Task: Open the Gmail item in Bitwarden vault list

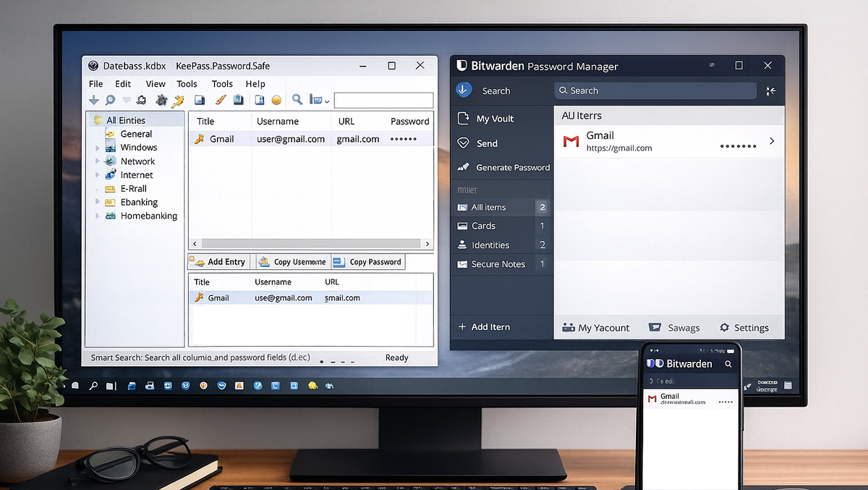Action: 669,141
